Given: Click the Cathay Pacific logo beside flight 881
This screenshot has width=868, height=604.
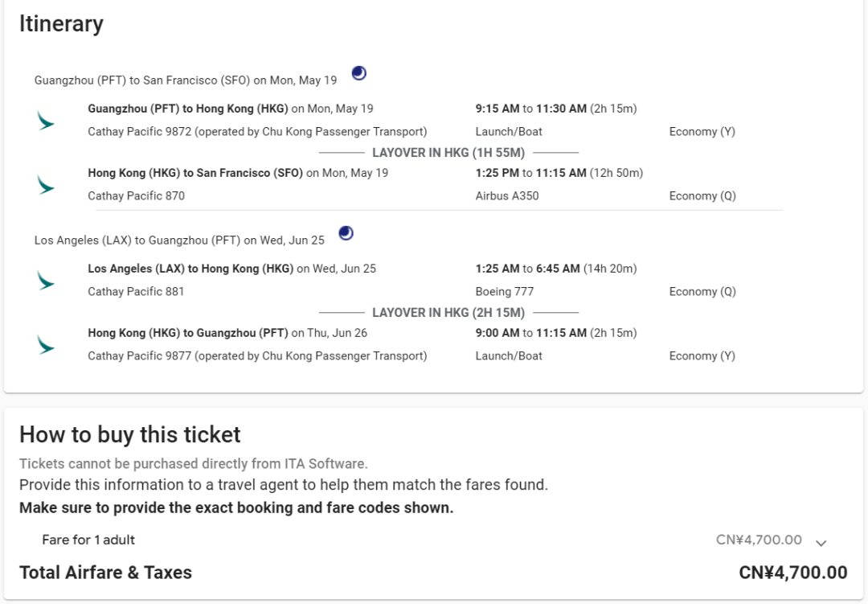Looking at the screenshot, I should (46, 281).
